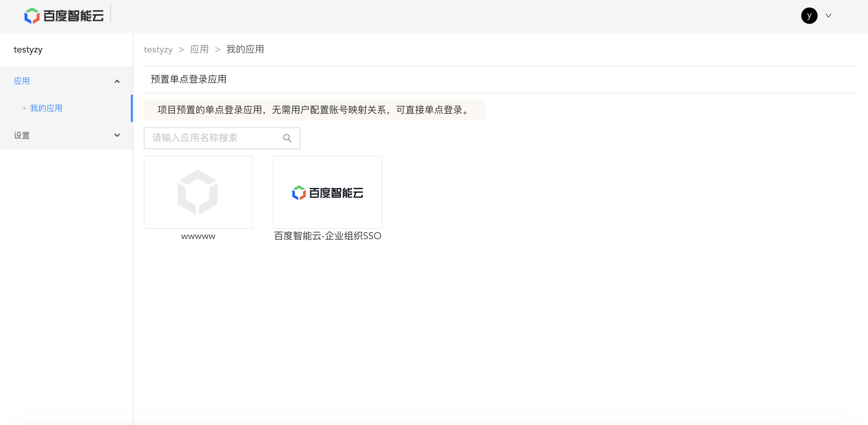This screenshot has height=425, width=868.
Task: Click the 应用 breadcrumb link
Action: tap(199, 49)
